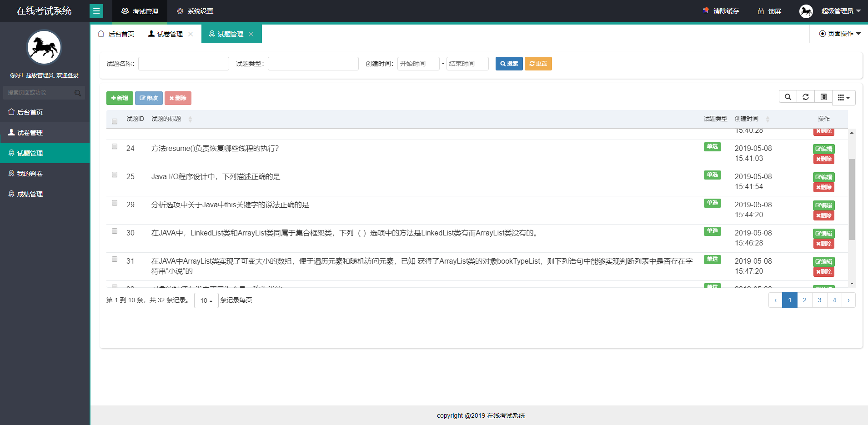
Task: Click the sidebar search magnifier icon
Action: click(x=78, y=93)
